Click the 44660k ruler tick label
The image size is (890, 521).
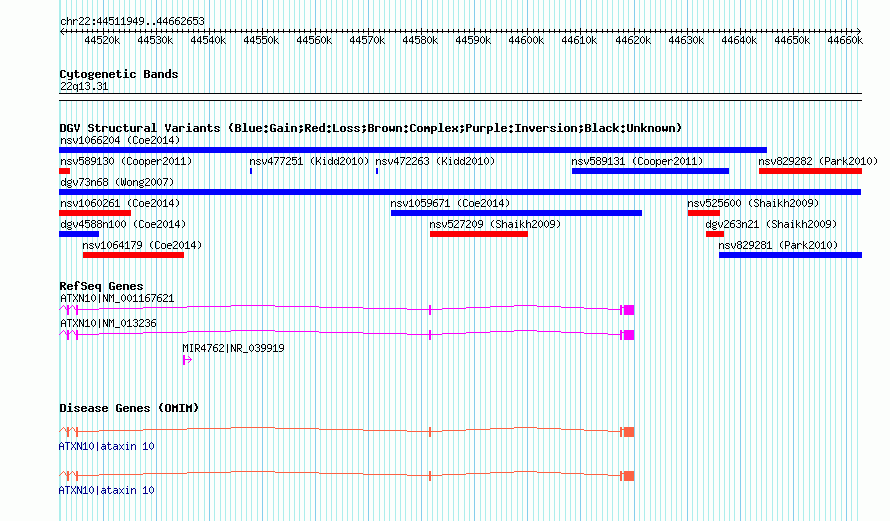click(845, 40)
